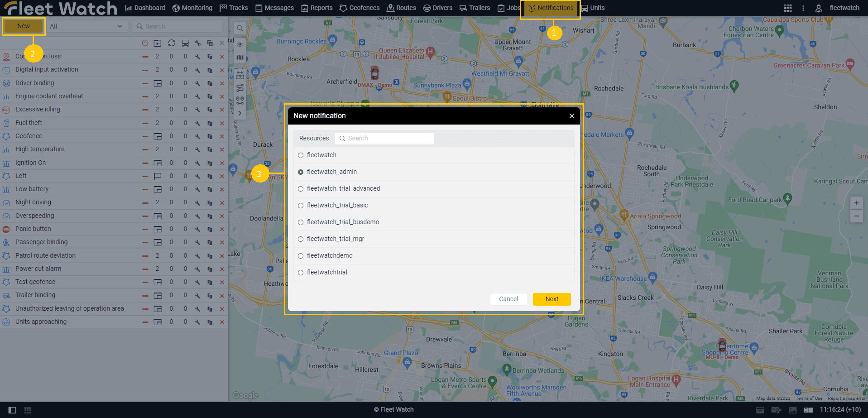Switch to the Reports tab
This screenshot has width=868, height=418.
(317, 8)
